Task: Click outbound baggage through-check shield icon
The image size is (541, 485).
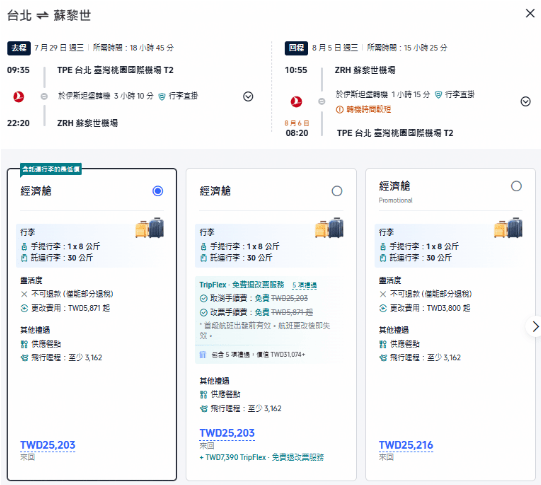Action: pos(161,96)
